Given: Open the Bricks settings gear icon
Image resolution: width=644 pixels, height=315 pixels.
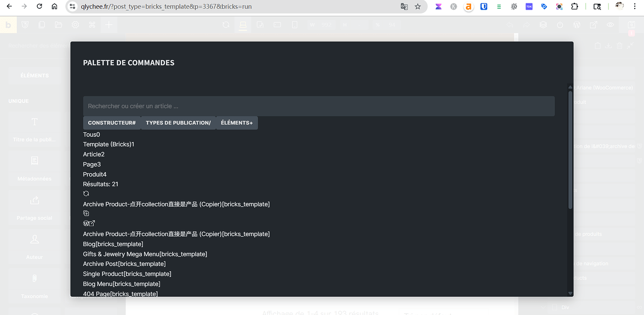Looking at the screenshot, I should (75, 25).
